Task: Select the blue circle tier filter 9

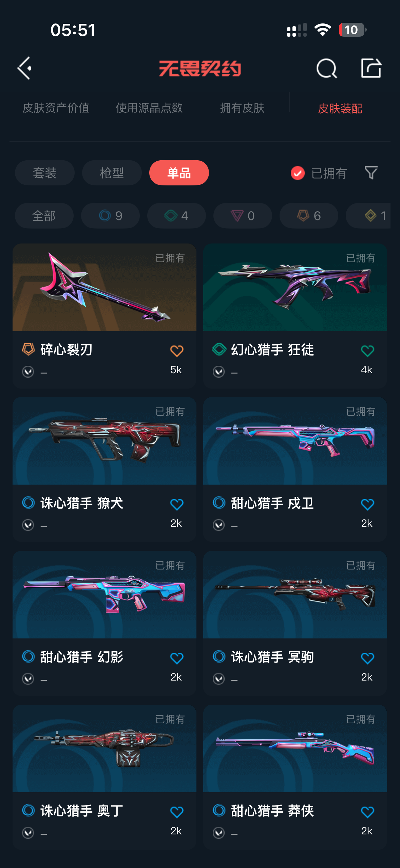Action: coord(110,216)
